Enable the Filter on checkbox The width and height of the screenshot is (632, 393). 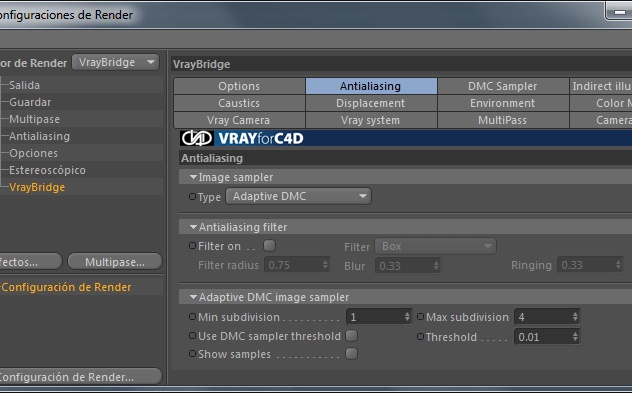(x=269, y=245)
